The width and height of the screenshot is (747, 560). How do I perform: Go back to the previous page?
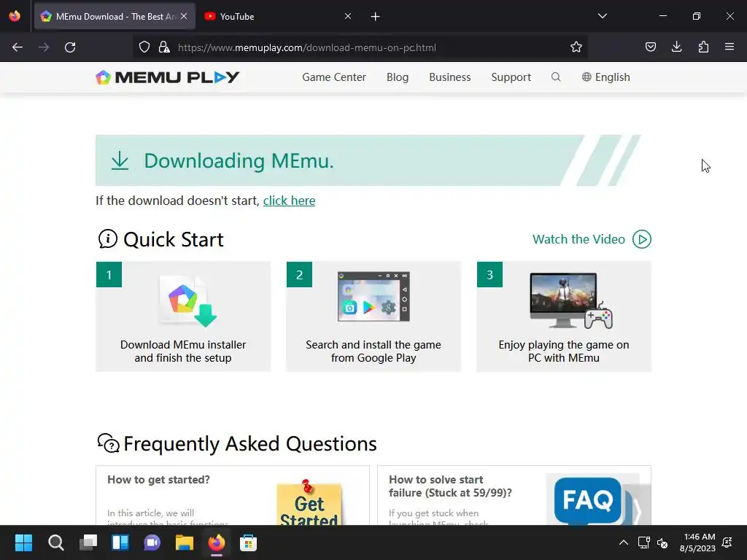[18, 47]
